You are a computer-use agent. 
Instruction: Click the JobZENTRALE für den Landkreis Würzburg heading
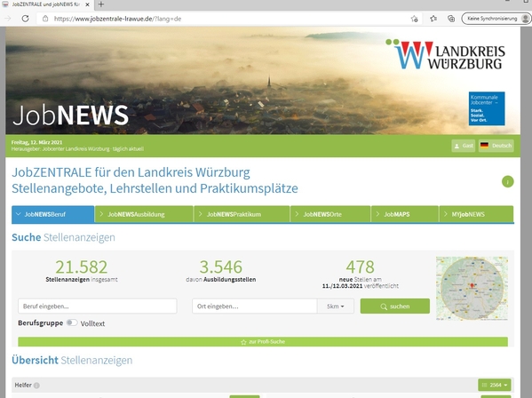click(131, 172)
